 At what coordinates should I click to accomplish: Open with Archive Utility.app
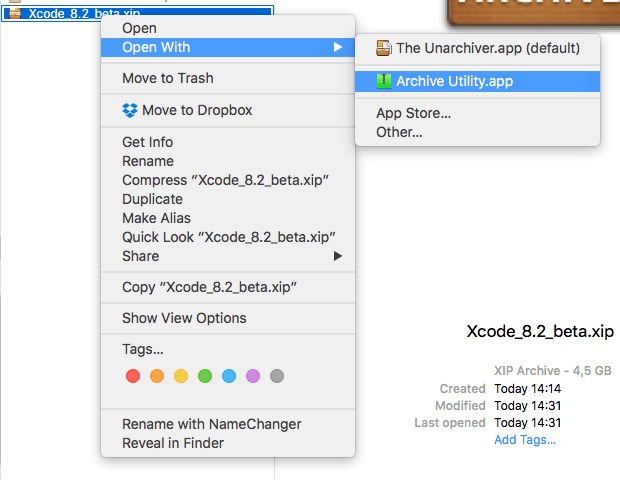coord(477,81)
